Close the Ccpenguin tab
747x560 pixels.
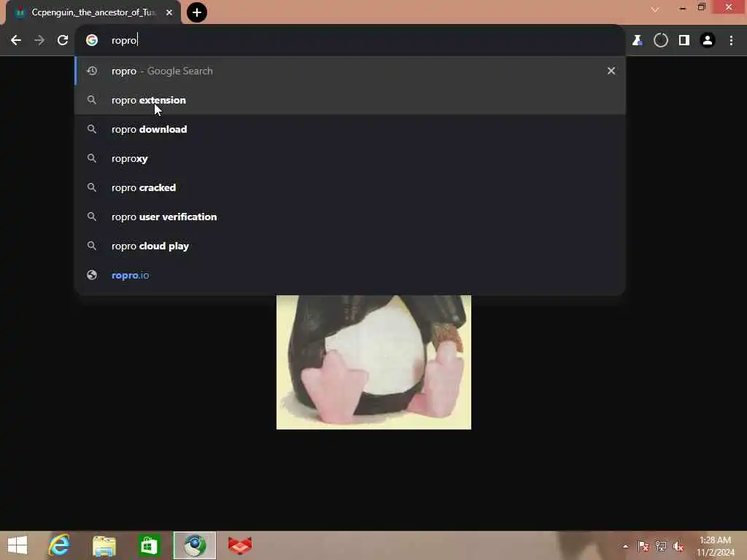click(169, 13)
